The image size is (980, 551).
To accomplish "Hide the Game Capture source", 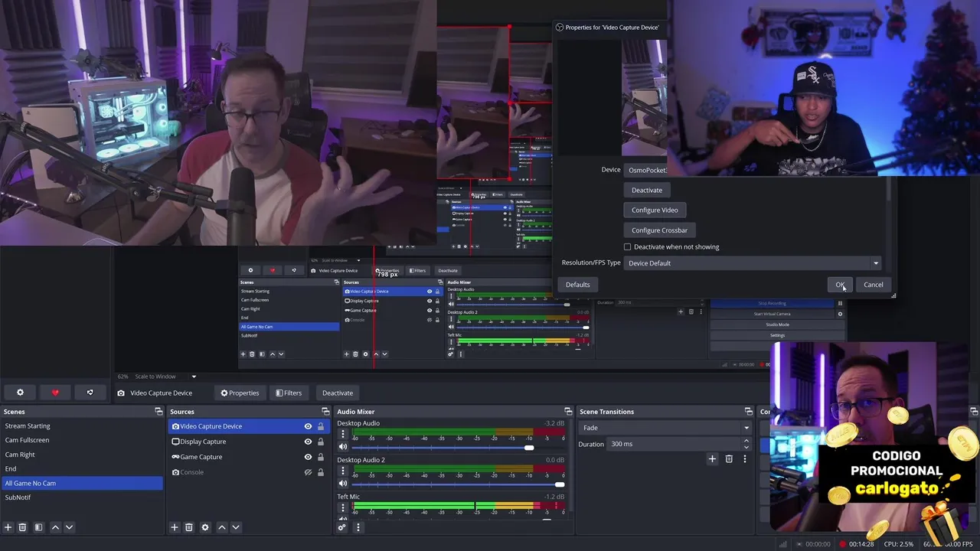I will click(308, 457).
